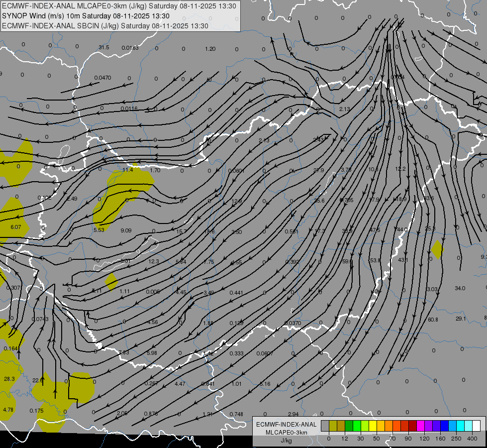Select the map value 1.01
Image resolution: width=487 pixels, height=448 pixels.
[x=236, y=384]
